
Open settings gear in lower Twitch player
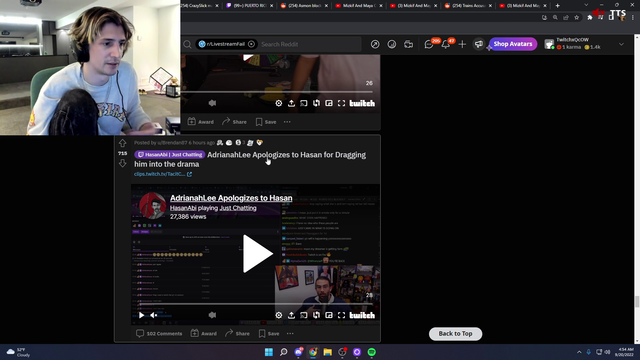coord(279,315)
